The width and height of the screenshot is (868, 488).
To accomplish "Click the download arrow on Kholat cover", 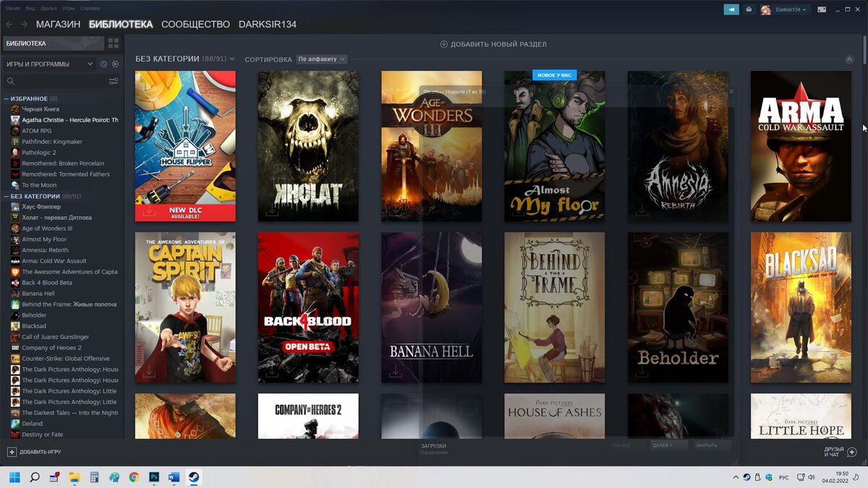I will [x=272, y=211].
